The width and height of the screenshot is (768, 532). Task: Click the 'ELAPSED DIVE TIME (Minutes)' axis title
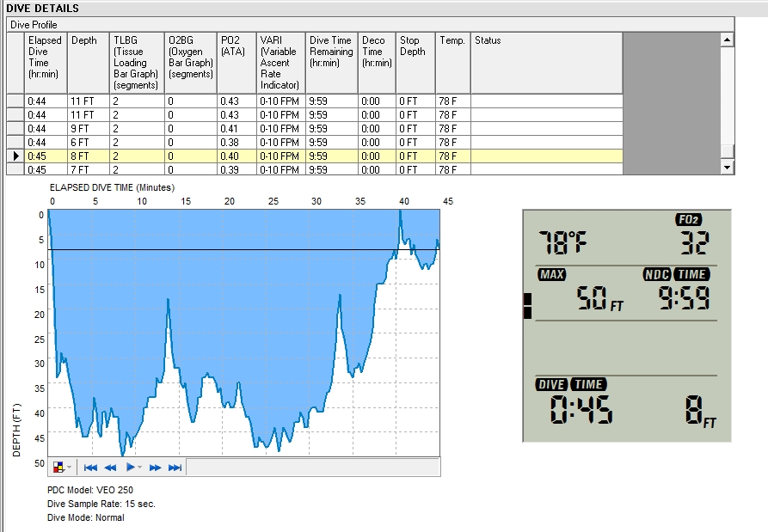click(112, 187)
